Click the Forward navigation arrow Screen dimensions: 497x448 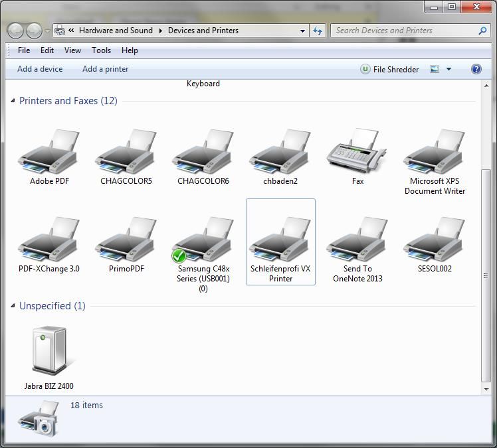[x=34, y=31]
